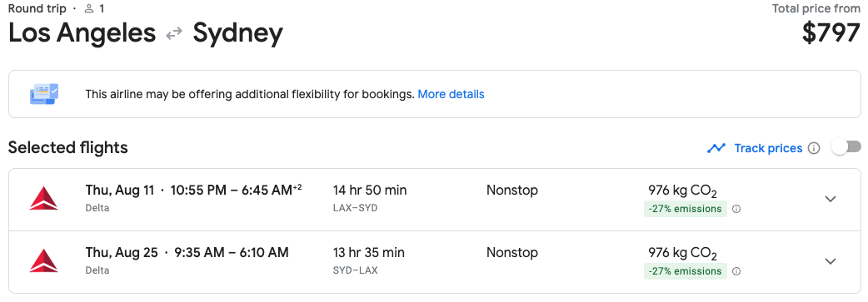Click the Delta logo on outbound flight
Viewport: 868px width, 302px height.
pyautogui.click(x=43, y=199)
